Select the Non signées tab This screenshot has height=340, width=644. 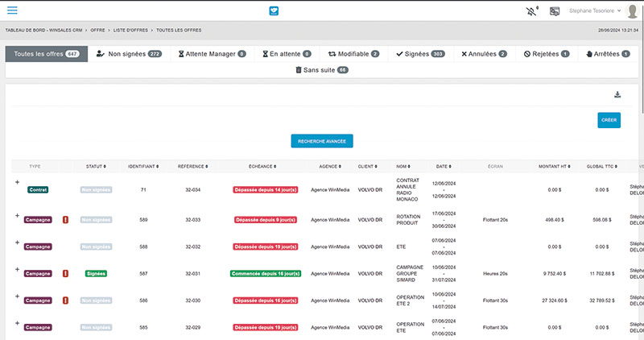tap(129, 54)
